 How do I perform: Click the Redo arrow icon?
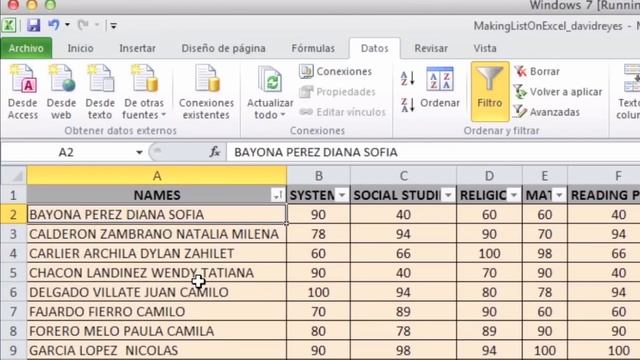point(83,25)
